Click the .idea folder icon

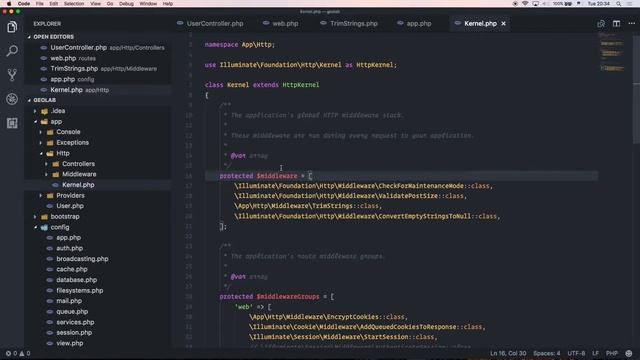coord(44,111)
